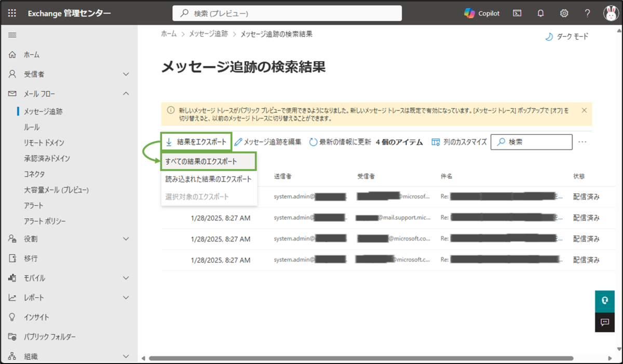Click the 組織 hierarchy icon

pos(12,356)
